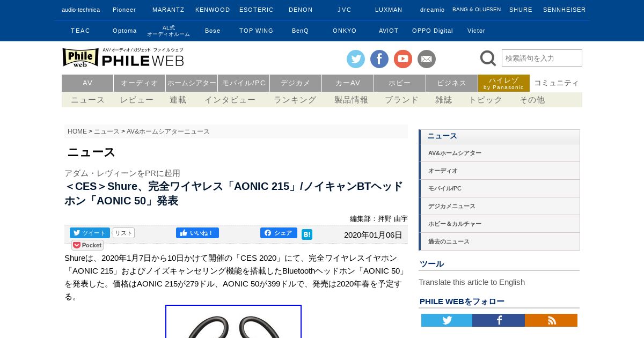Click AV&ホームシアターニュース breadcrumb link
644x338 pixels.
coord(168,131)
